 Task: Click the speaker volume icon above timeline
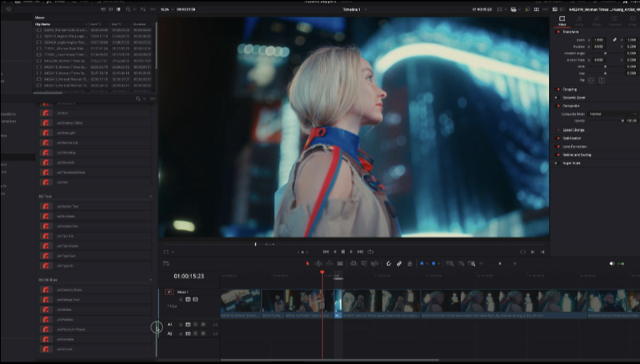coord(611,264)
